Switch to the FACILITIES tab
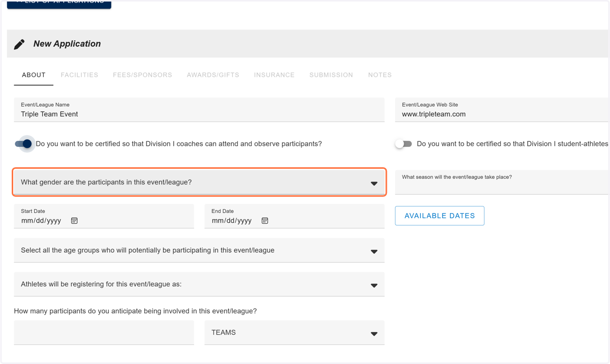 79,75
